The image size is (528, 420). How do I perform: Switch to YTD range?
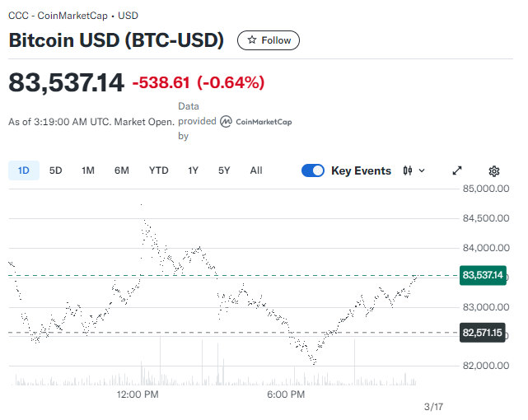click(x=158, y=170)
